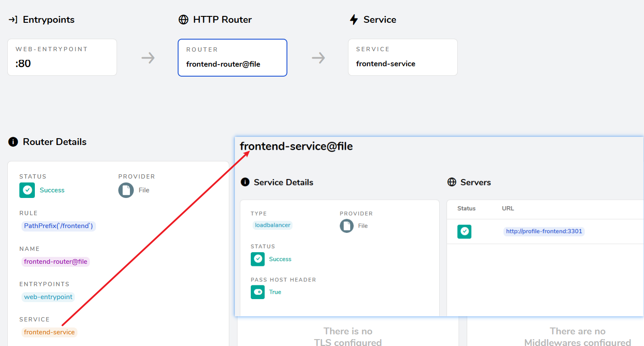644x346 pixels.
Task: Click the frontend-service@file heading
Action: click(296, 146)
